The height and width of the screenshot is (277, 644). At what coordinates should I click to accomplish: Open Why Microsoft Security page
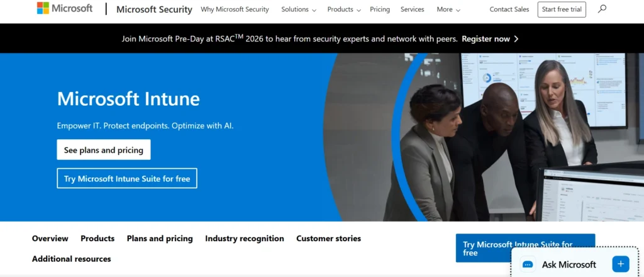tap(235, 9)
